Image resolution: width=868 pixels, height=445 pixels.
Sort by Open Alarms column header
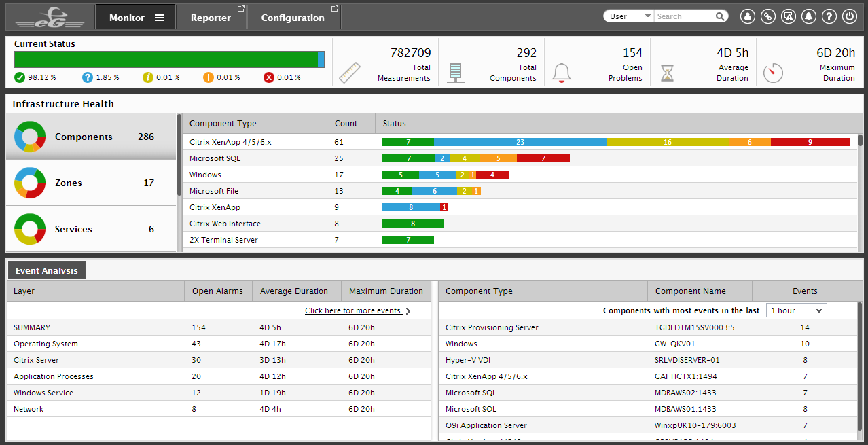217,291
